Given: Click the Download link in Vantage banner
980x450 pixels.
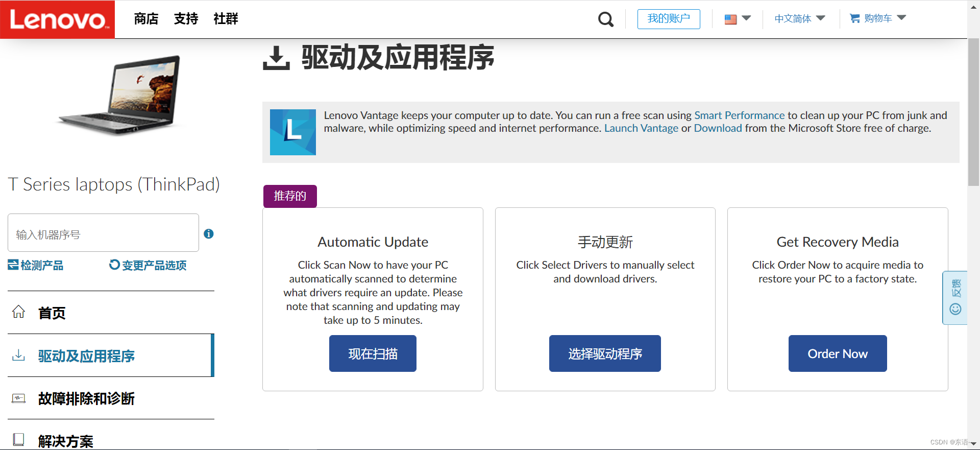Looking at the screenshot, I should pos(718,128).
